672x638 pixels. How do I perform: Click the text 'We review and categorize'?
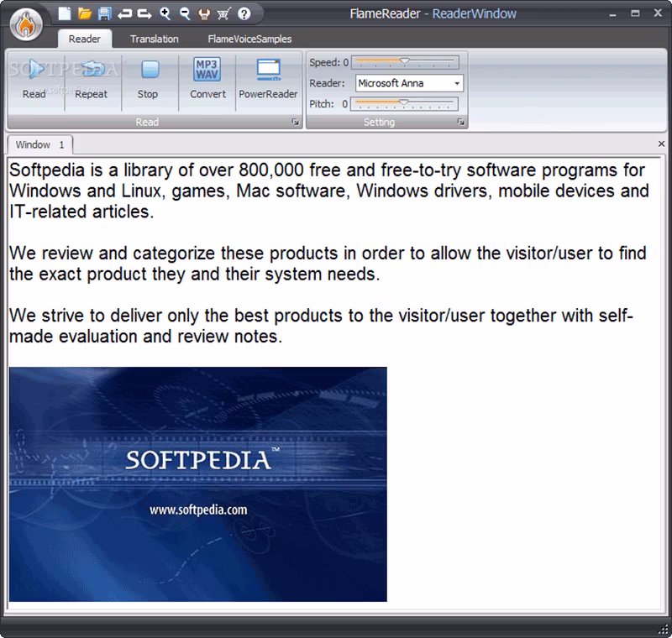112,253
